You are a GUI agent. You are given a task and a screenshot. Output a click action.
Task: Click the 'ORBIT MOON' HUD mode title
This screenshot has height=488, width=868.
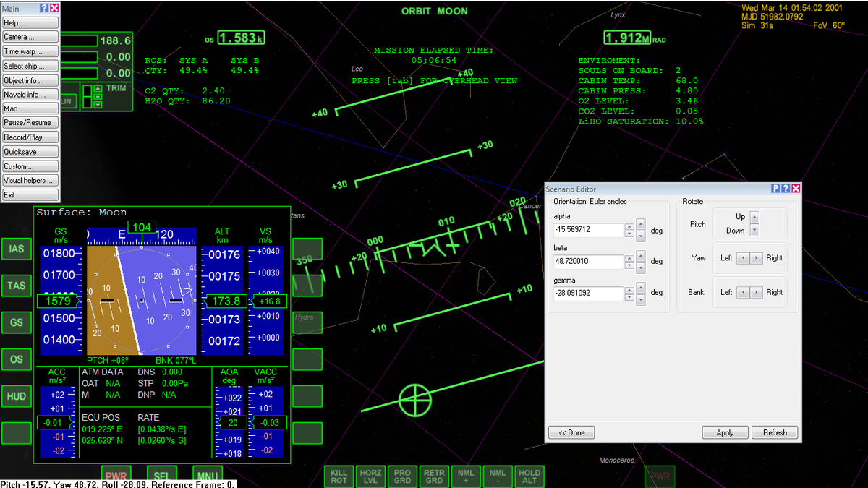point(435,11)
